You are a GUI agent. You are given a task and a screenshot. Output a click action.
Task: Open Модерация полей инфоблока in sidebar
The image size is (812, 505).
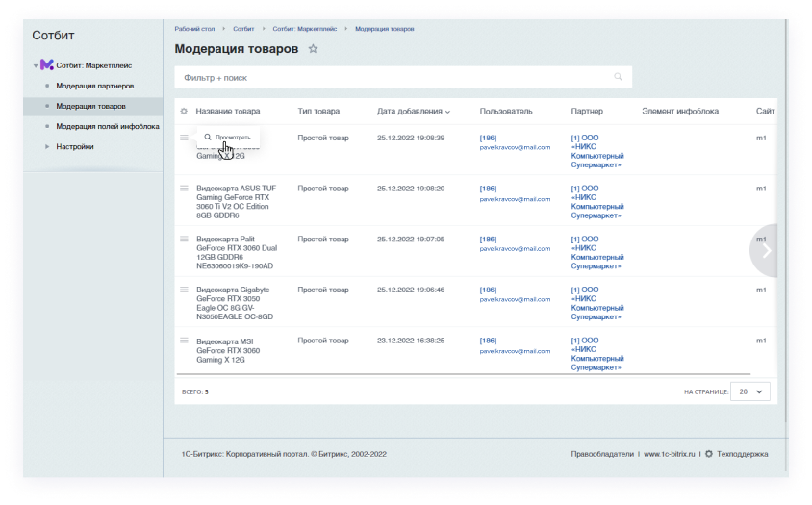coord(108,126)
